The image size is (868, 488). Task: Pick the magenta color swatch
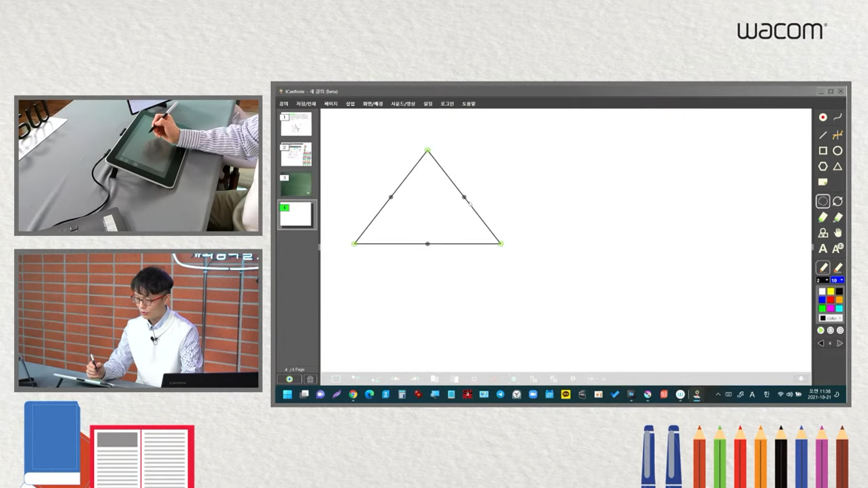(x=831, y=308)
